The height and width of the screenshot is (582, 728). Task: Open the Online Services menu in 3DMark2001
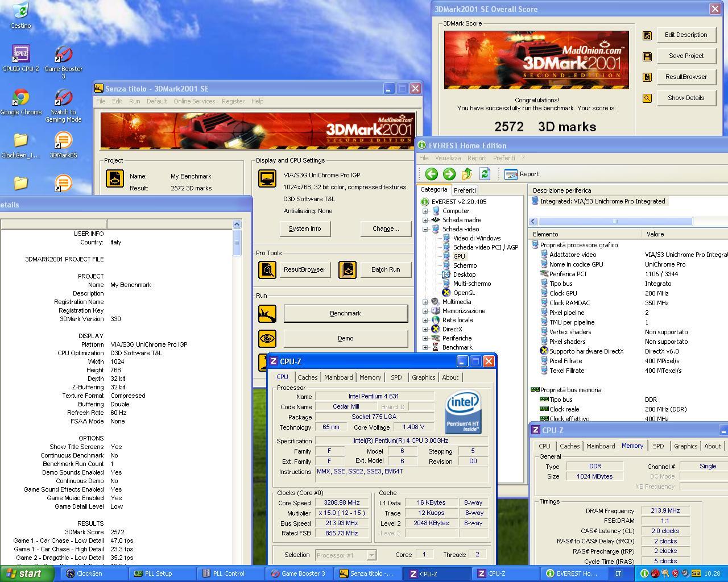click(x=194, y=101)
